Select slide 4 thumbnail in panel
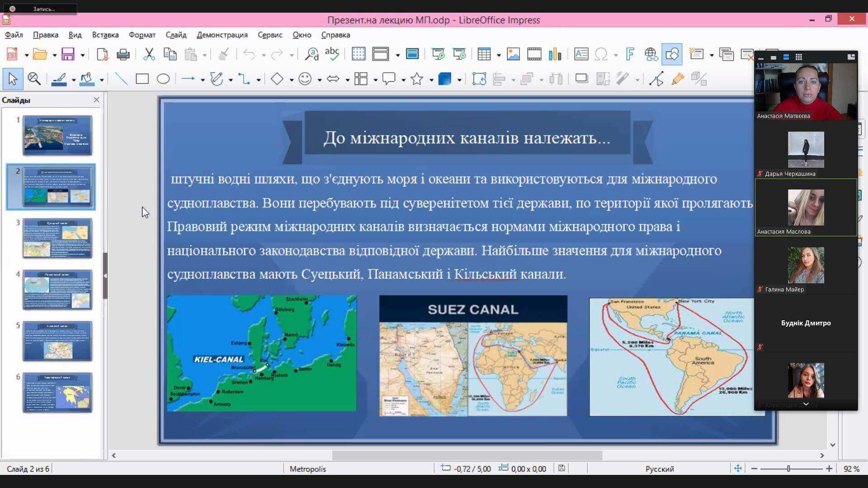Screen dimensions: 868x488 [x=57, y=290]
